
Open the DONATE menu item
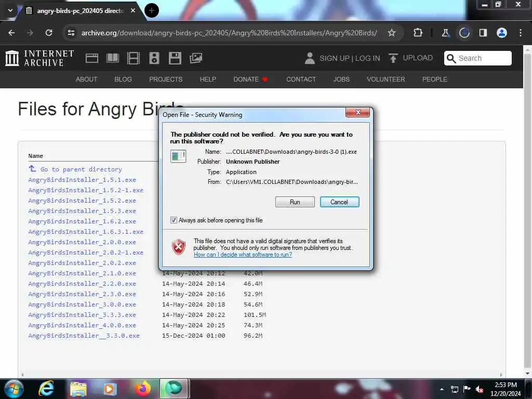click(x=250, y=79)
